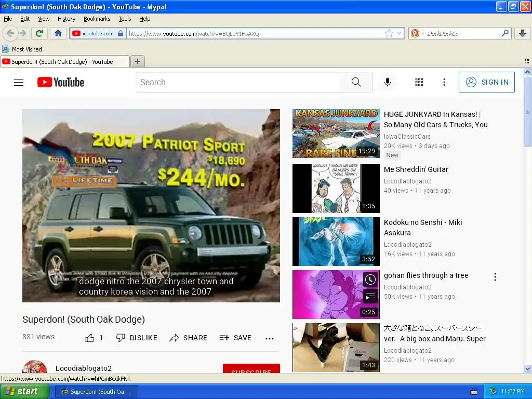Click the SHARE button
Screen dimensions: 532x399
point(188,338)
